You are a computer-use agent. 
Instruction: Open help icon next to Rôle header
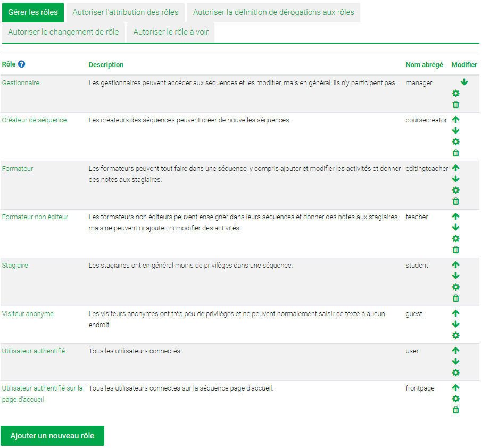tap(21, 64)
